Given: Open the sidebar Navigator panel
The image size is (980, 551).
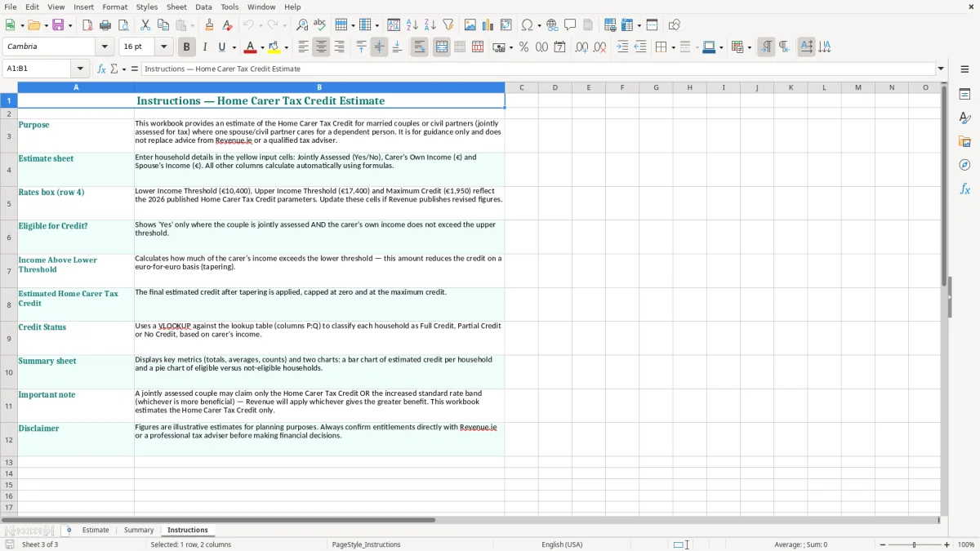Looking at the screenshot, I should (964, 165).
